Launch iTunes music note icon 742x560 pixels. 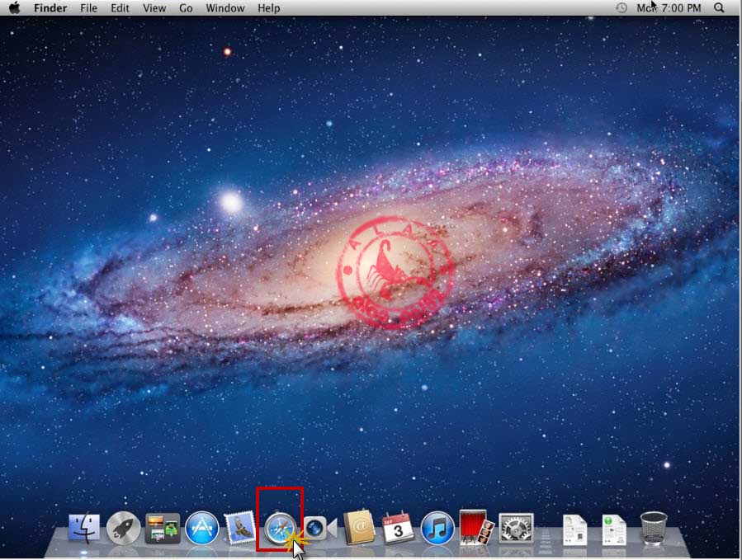click(437, 528)
